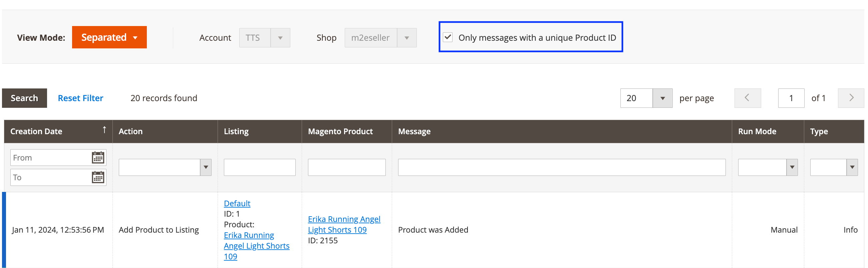This screenshot has height=268, width=868.
Task: Click the Creation Date sort arrow
Action: point(104,130)
